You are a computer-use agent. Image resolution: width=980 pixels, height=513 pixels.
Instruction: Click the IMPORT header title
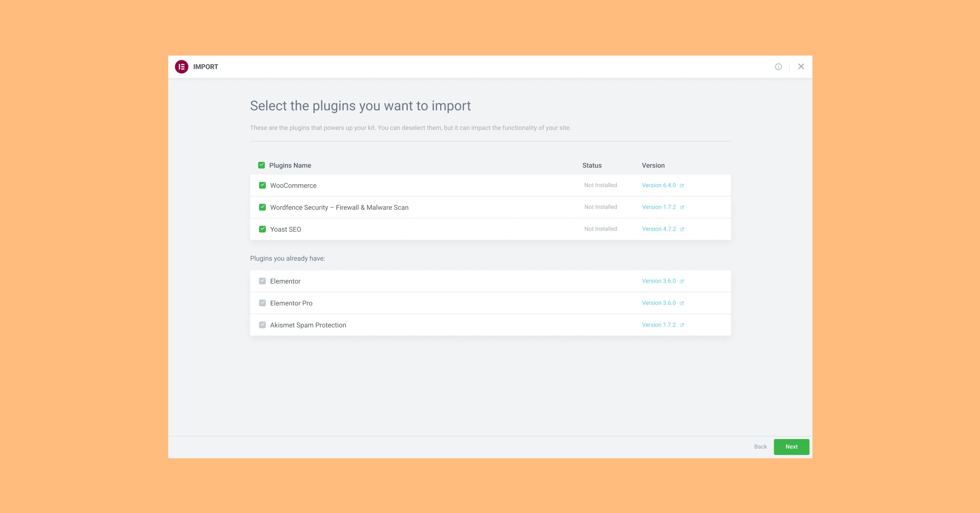205,67
